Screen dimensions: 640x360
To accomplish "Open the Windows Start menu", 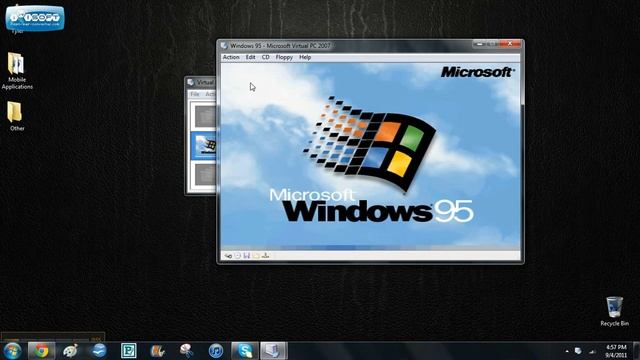I will click(12, 351).
